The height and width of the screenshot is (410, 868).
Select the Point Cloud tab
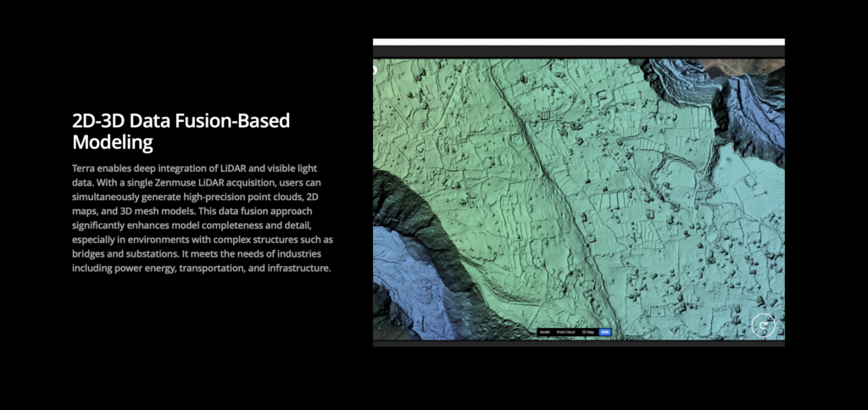[565, 332]
